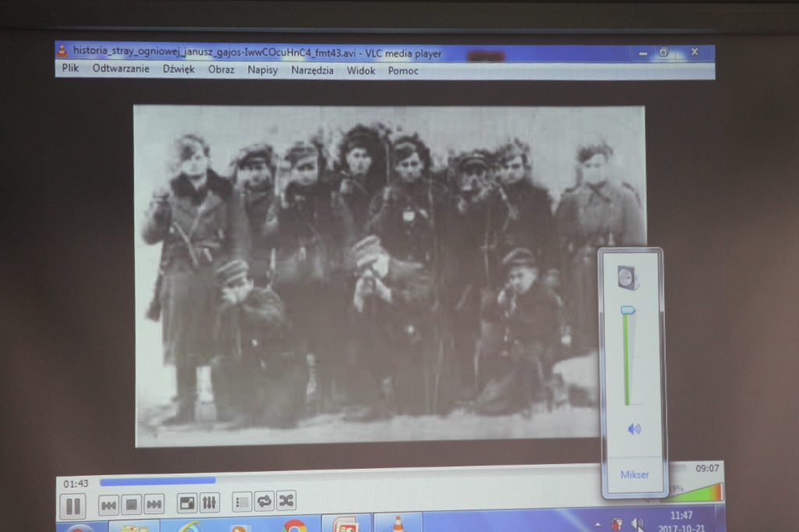Show the playlist

tap(242, 502)
